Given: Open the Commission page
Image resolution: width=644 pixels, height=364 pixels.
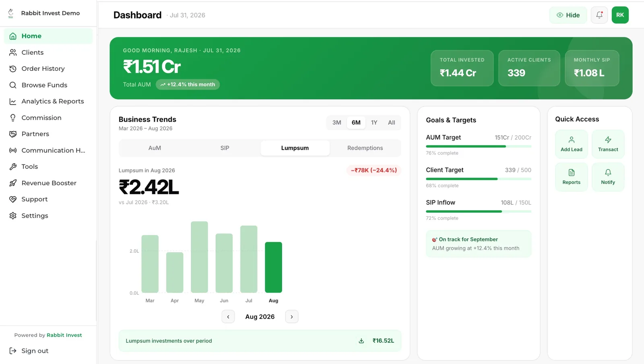Looking at the screenshot, I should (48, 118).
